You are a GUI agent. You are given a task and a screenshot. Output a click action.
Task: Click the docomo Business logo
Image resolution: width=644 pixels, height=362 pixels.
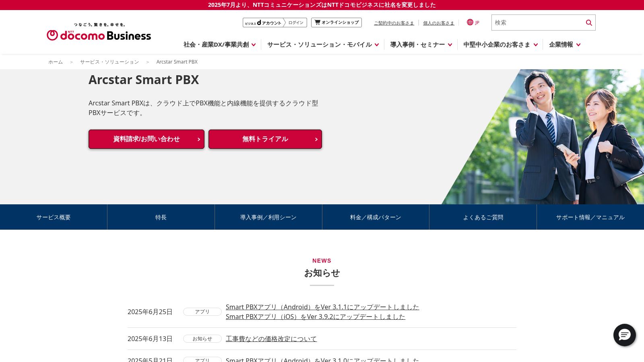(x=99, y=32)
